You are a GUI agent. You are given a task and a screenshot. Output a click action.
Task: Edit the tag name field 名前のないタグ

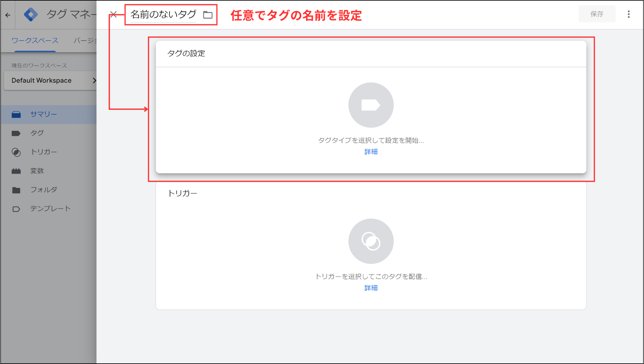[164, 14]
